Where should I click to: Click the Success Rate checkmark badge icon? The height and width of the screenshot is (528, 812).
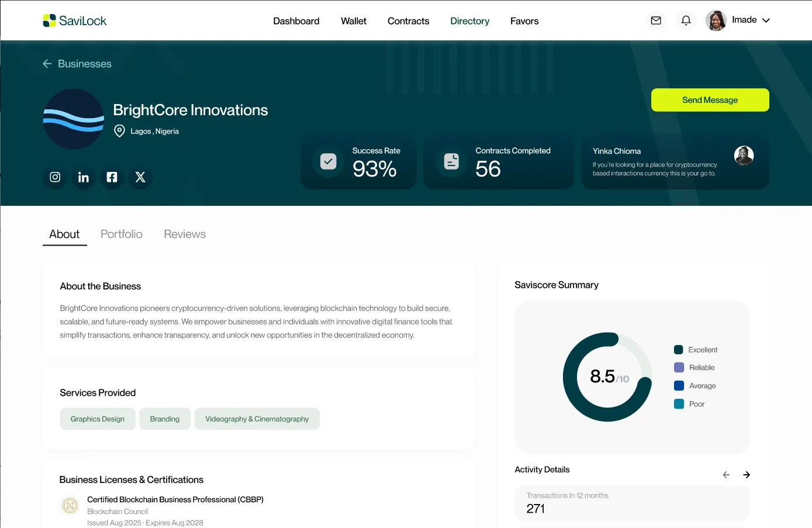click(x=328, y=162)
